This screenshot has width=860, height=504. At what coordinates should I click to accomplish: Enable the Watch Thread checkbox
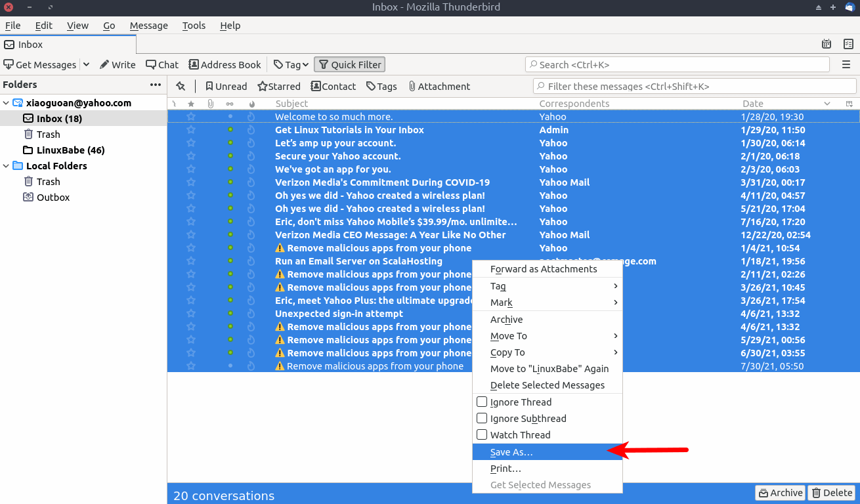click(482, 434)
